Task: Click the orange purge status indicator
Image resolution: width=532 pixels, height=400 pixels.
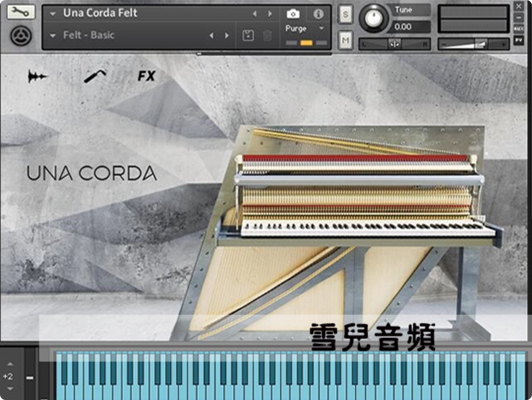Action: 306,43
